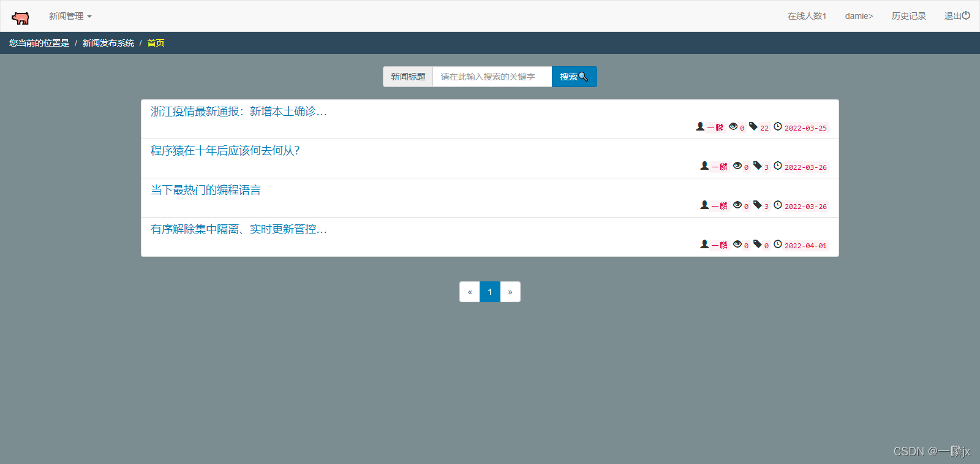
Task: Click author icon on 浙江疫情 row
Action: pyautogui.click(x=700, y=126)
